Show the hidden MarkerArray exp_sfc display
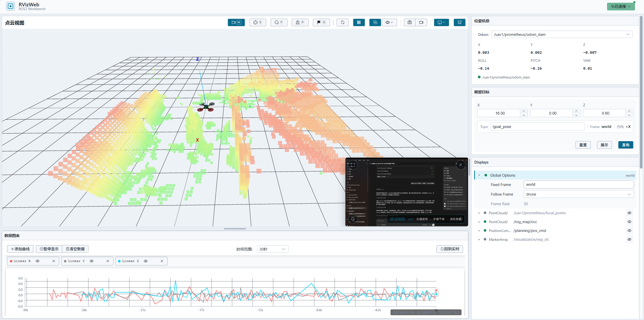This screenshot has height=320, width=644. pos(629,239)
